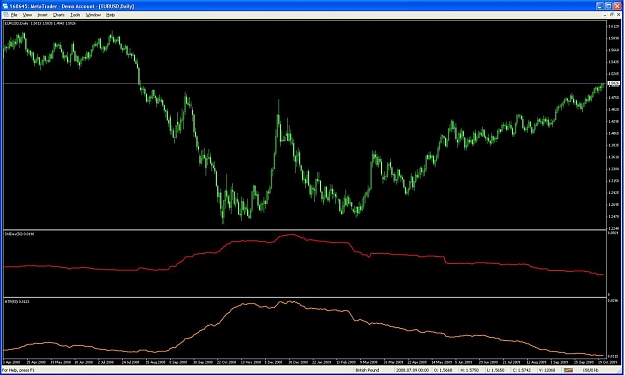Click the MetaTrader app icon in title bar
Screen dimensions: 625x375
pos(5,6)
